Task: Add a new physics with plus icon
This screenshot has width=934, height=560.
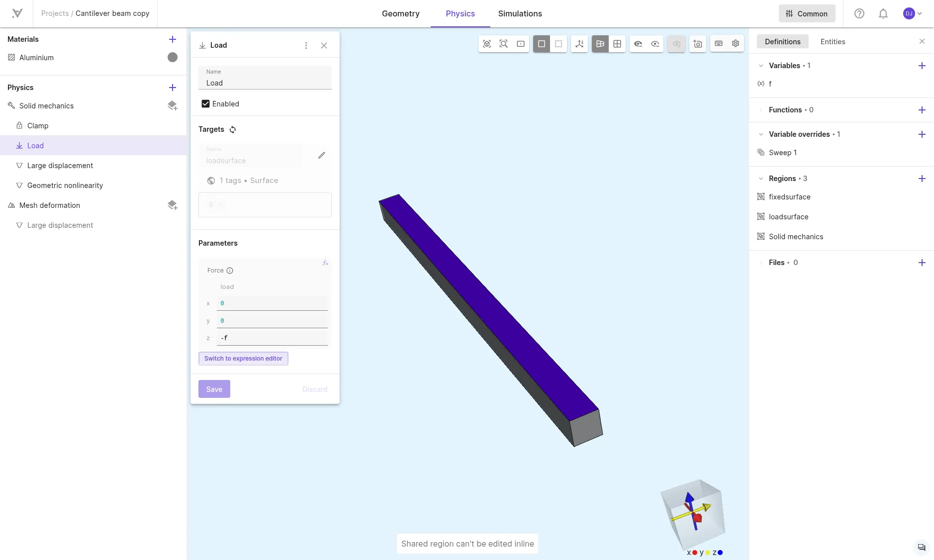Action: tap(173, 88)
